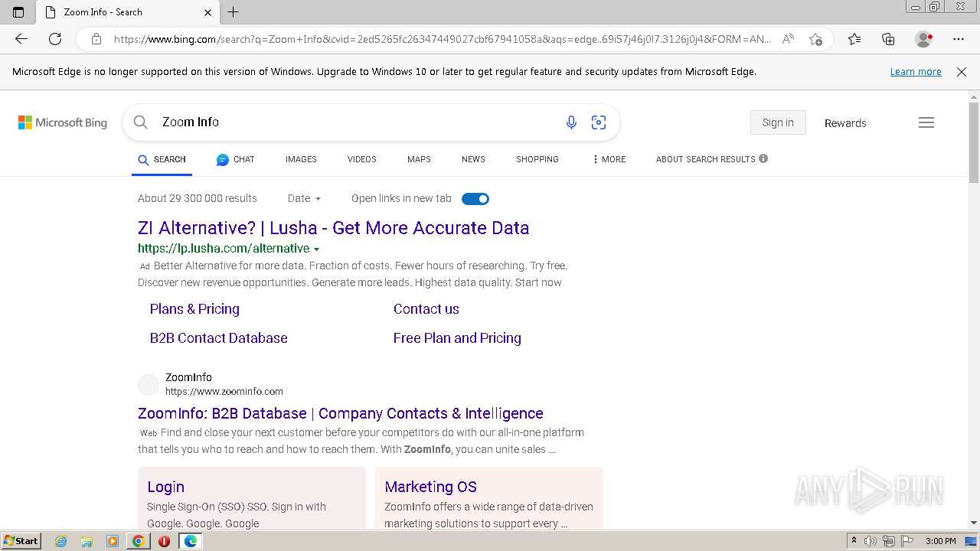Open the browser profile icon
The image size is (980, 551).
[924, 39]
